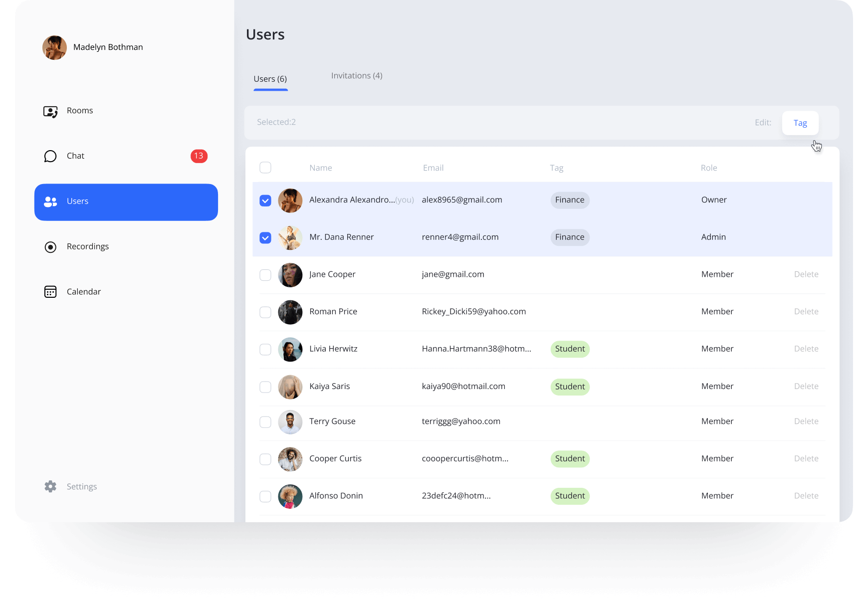Click the Recordings circle icon
The width and height of the screenshot is (868, 612).
(x=50, y=247)
